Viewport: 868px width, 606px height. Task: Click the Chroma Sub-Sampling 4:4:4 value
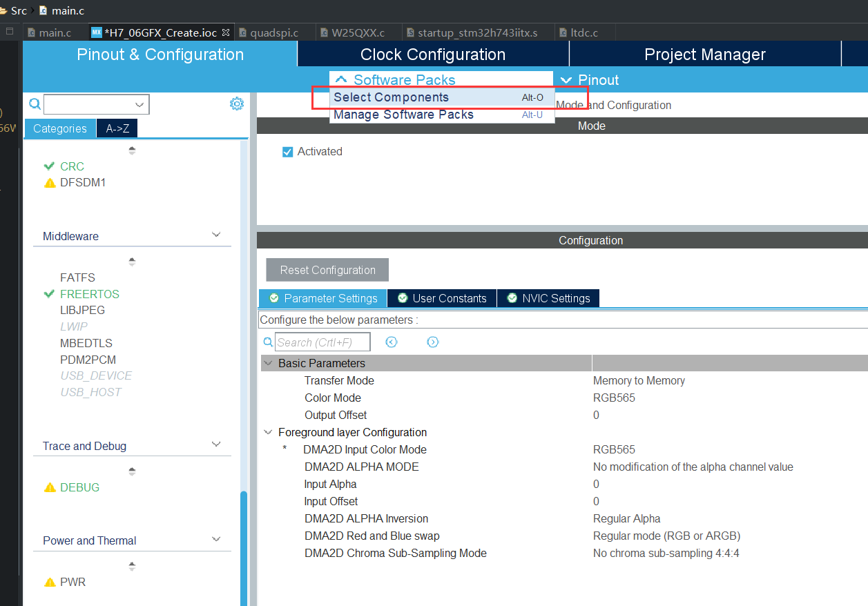(666, 553)
